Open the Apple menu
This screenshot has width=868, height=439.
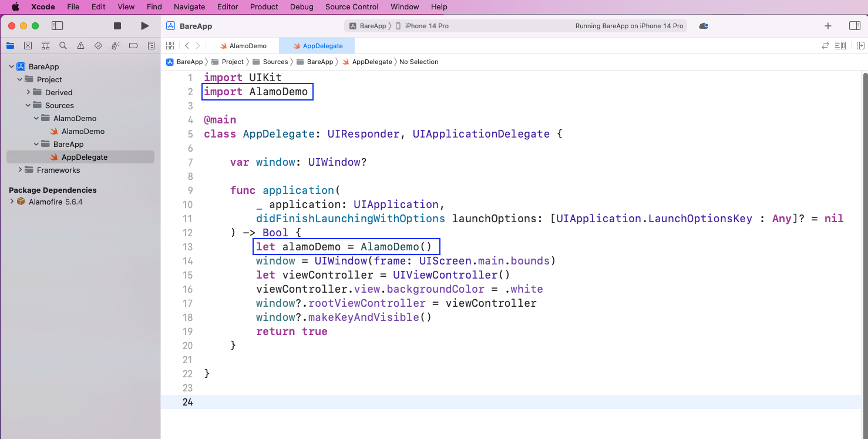pos(15,7)
